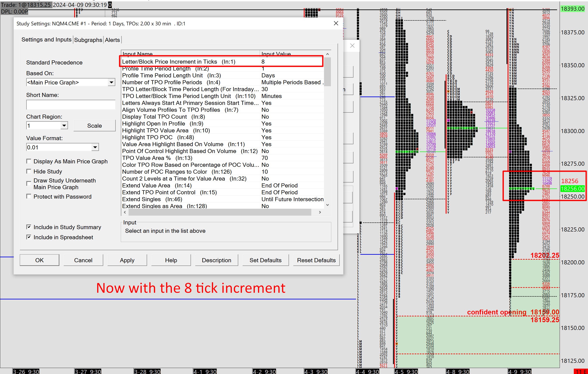
Task: Click the Short Name text field
Action: (71, 105)
